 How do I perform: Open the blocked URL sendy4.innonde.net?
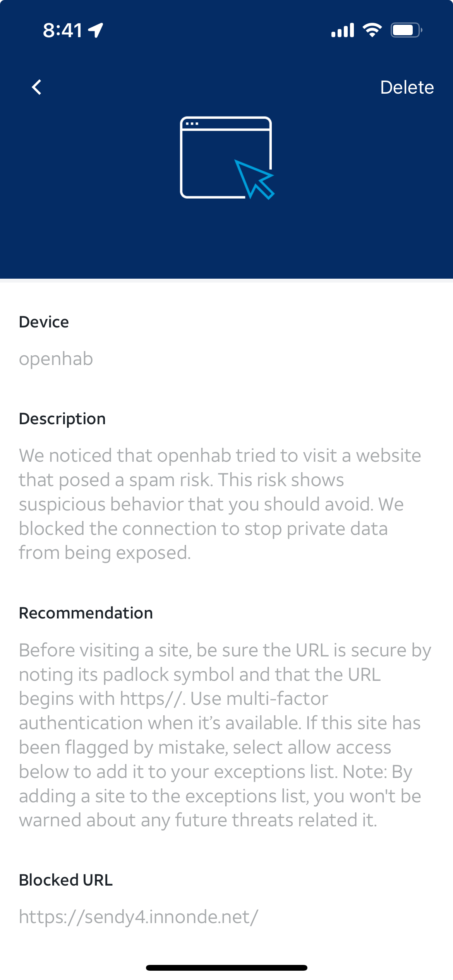[139, 917]
